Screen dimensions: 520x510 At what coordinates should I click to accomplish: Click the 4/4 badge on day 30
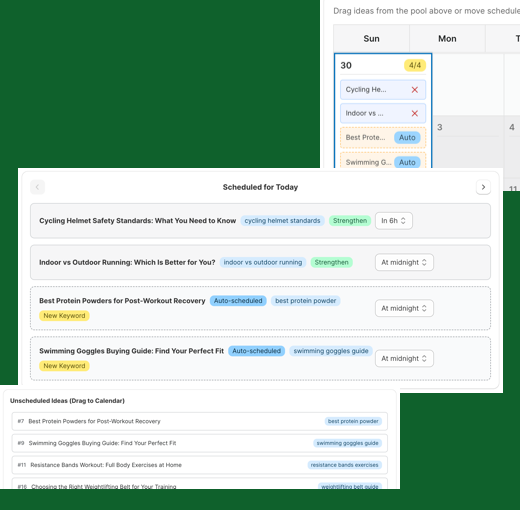click(415, 65)
